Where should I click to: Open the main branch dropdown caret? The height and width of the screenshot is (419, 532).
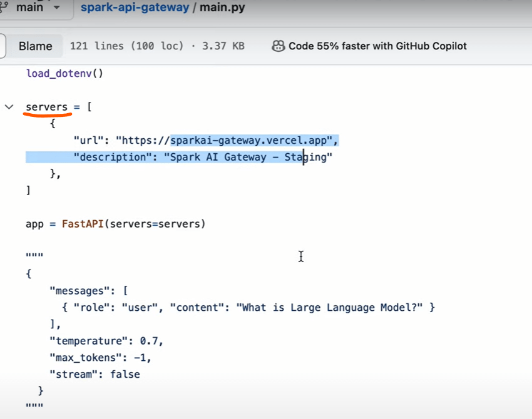pos(58,8)
